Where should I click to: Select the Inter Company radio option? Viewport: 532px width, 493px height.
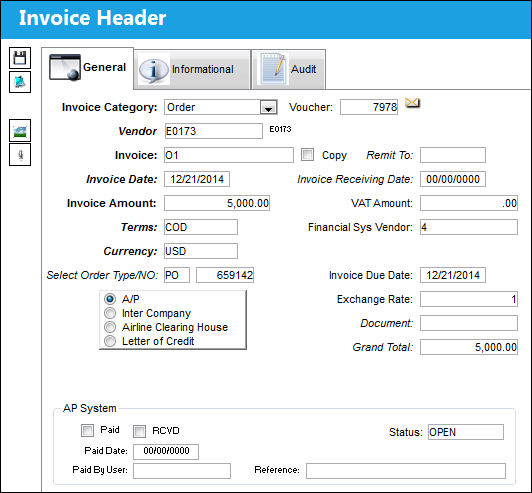110,313
